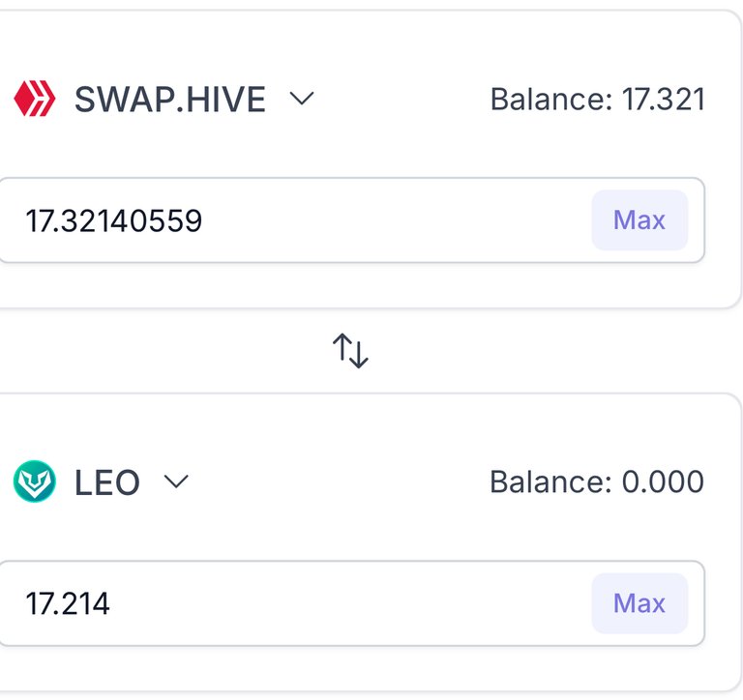Click the 17.214 amount value
This screenshot has height=700, width=743.
click(x=68, y=603)
